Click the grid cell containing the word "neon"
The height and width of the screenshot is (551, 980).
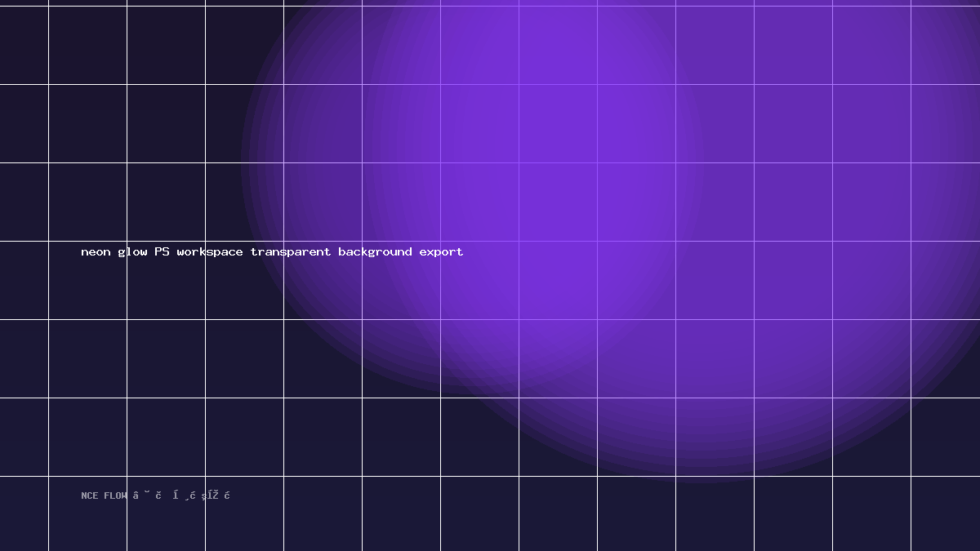click(x=87, y=280)
